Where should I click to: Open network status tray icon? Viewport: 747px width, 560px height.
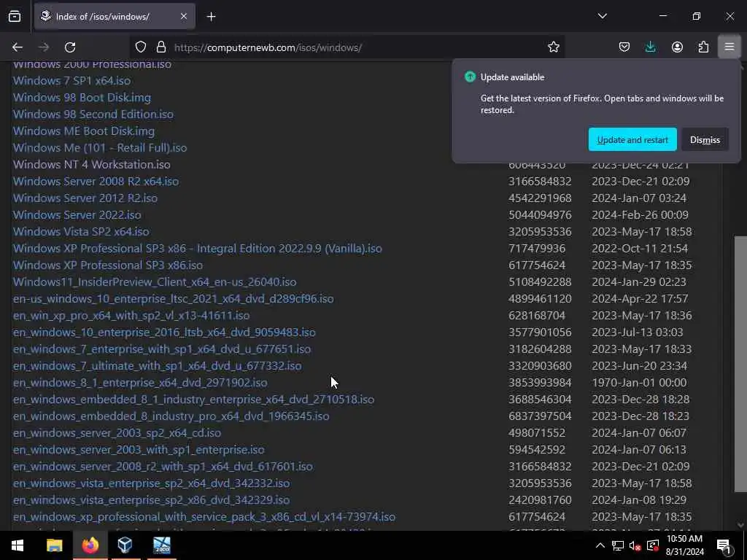[x=617, y=545]
